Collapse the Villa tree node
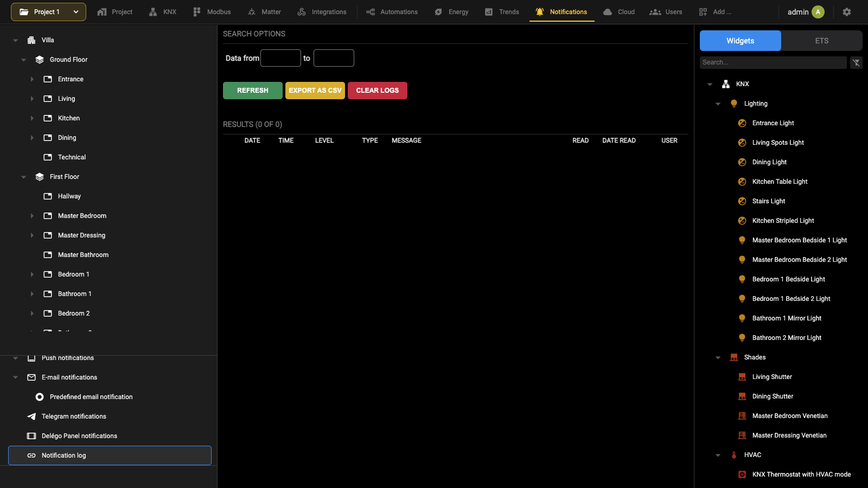Image resolution: width=868 pixels, height=488 pixels. point(15,40)
